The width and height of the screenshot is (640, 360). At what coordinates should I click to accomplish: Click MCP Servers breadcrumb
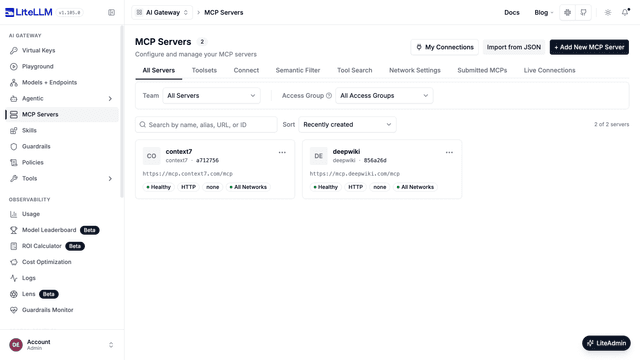(x=224, y=13)
